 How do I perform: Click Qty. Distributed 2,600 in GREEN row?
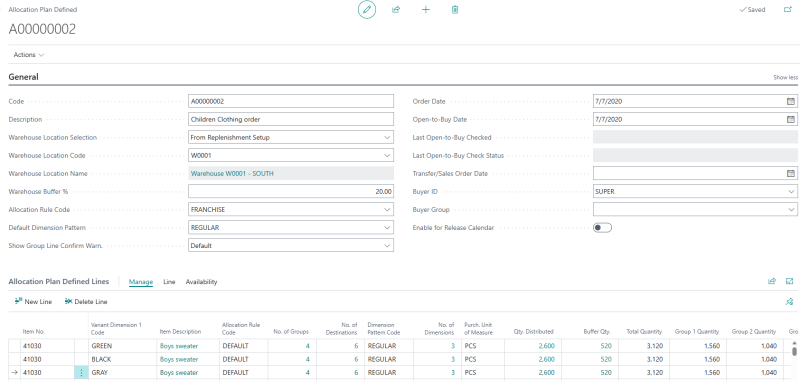[x=546, y=346]
